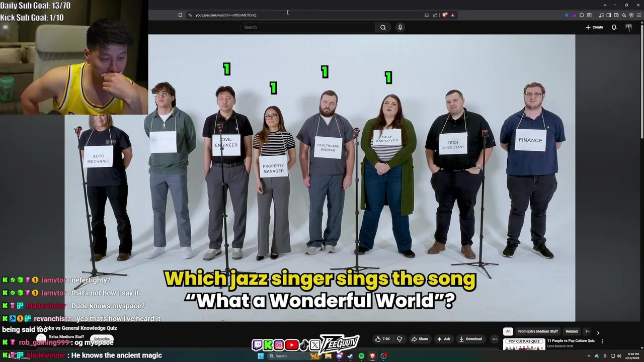Viewport: 644px width, 362px height.
Task: Open the YouTube account avatar menu
Action: click(x=628, y=27)
